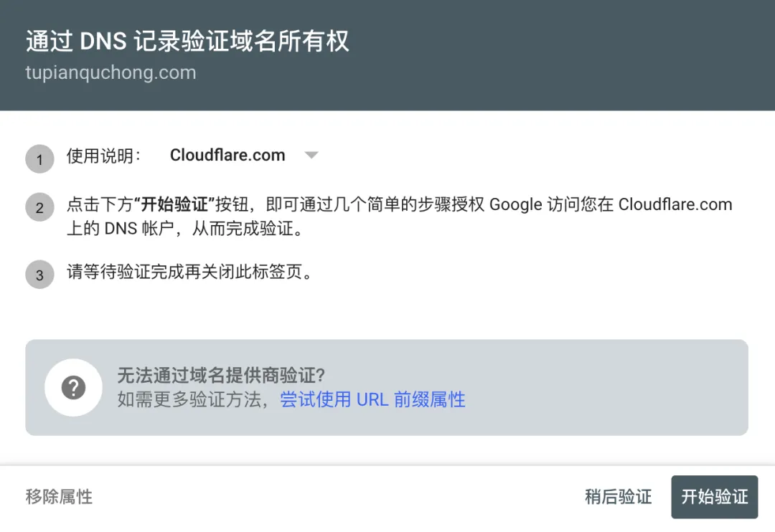
Task: Open the Cloudflare.com provider selector text
Action: 227,155
